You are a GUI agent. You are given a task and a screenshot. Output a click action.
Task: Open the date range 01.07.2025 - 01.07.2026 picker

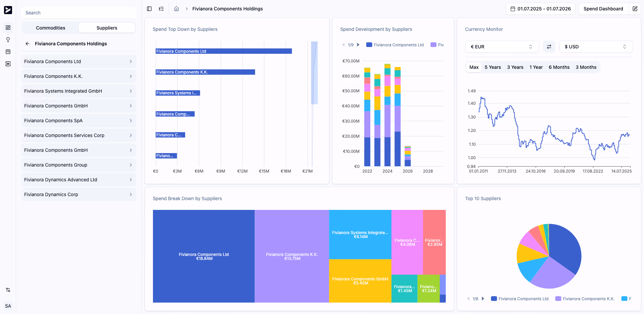(540, 9)
